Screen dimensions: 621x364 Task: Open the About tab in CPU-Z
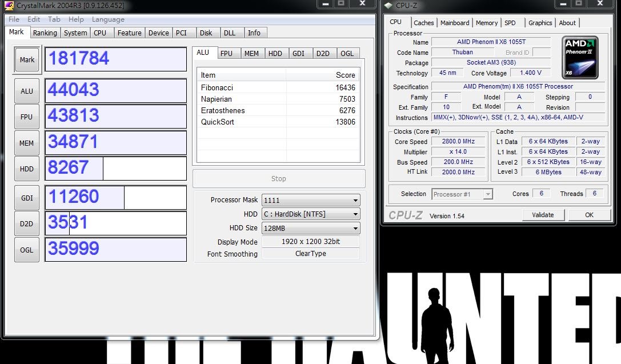click(567, 23)
